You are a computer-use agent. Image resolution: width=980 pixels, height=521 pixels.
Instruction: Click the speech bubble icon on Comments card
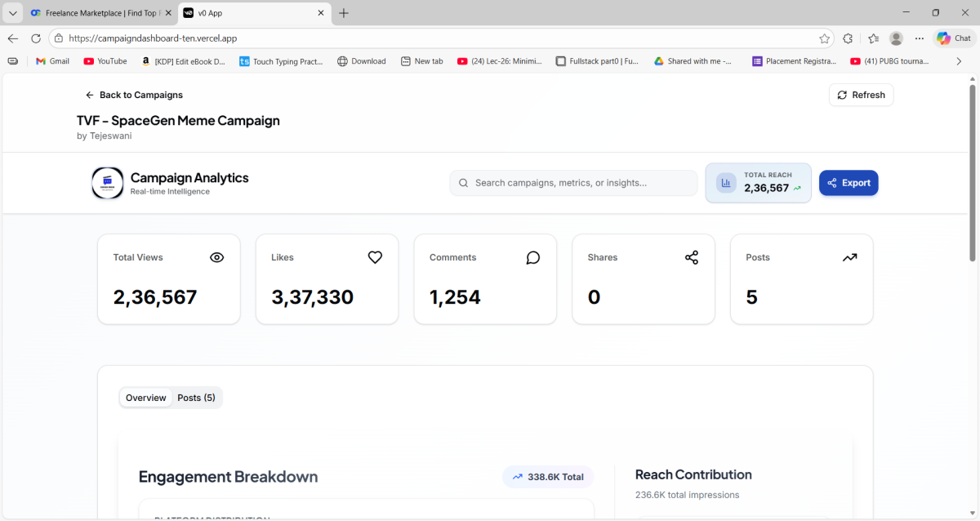(x=533, y=257)
